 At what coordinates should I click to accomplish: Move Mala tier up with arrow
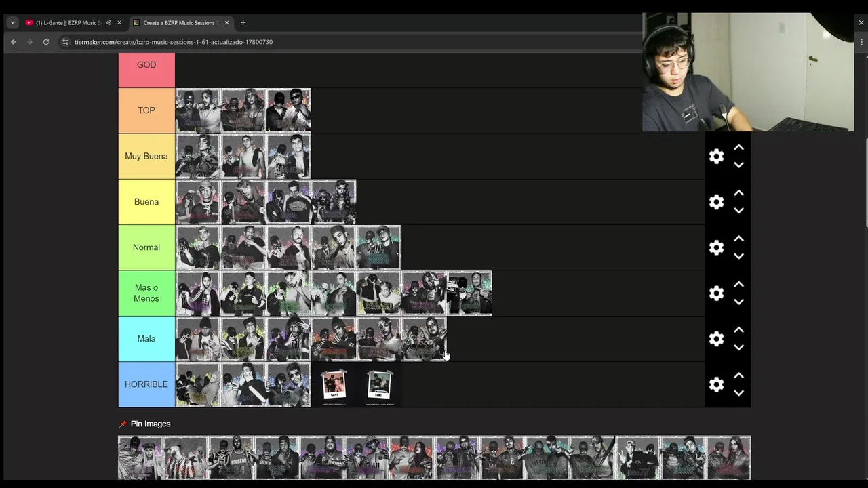coord(739,330)
